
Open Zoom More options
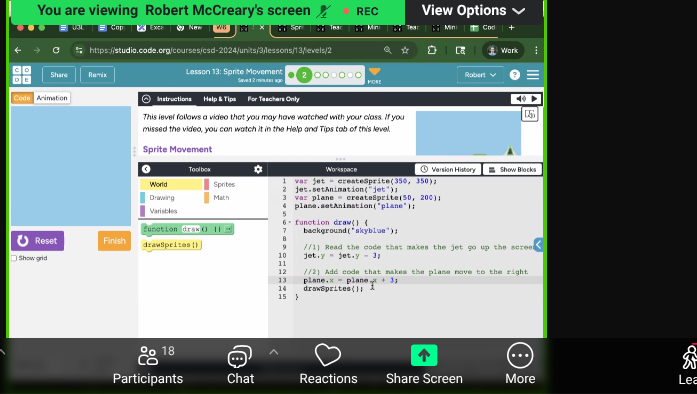(520, 365)
